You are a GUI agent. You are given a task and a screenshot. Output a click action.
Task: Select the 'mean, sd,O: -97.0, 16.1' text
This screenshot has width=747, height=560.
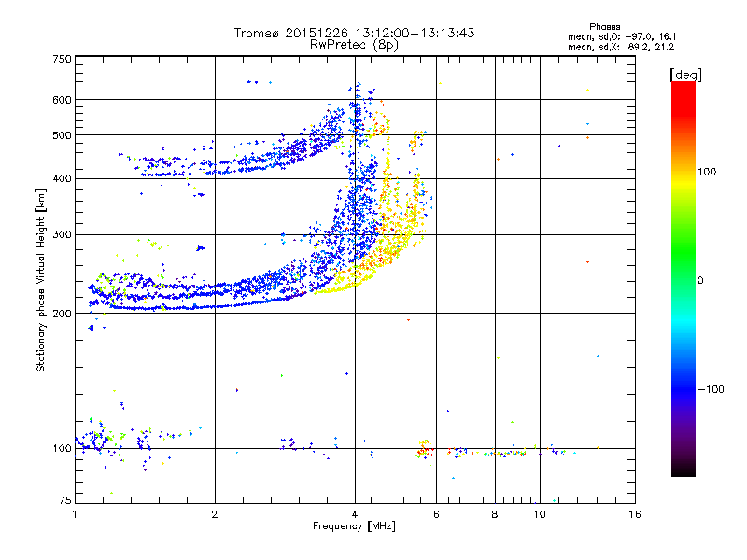coord(622,36)
